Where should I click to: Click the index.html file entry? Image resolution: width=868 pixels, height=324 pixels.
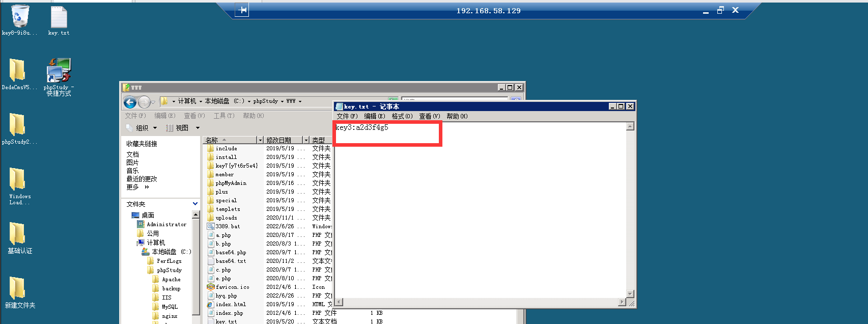(230, 304)
